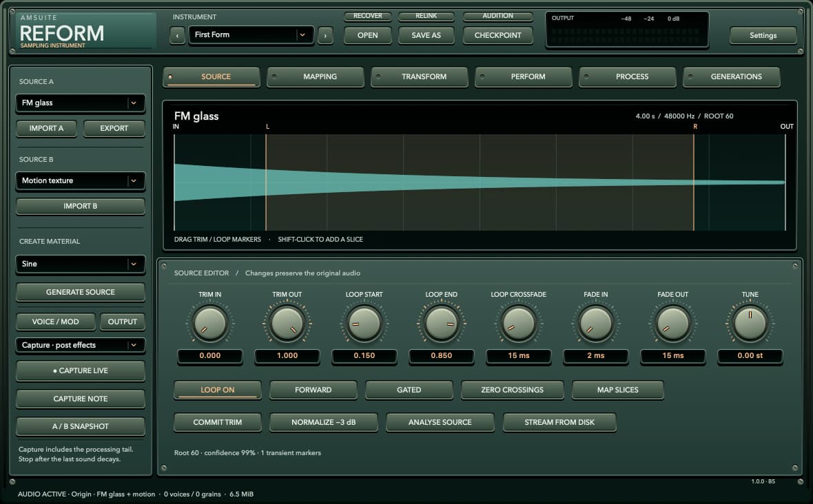Toggle ZERO CROSSINGS snapping
The width and height of the screenshot is (813, 504).
coord(513,390)
